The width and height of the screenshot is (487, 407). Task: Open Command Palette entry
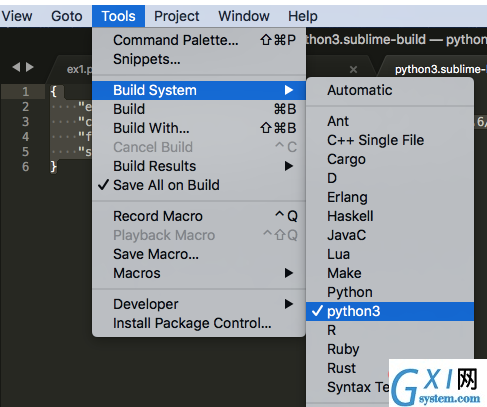tap(199, 40)
